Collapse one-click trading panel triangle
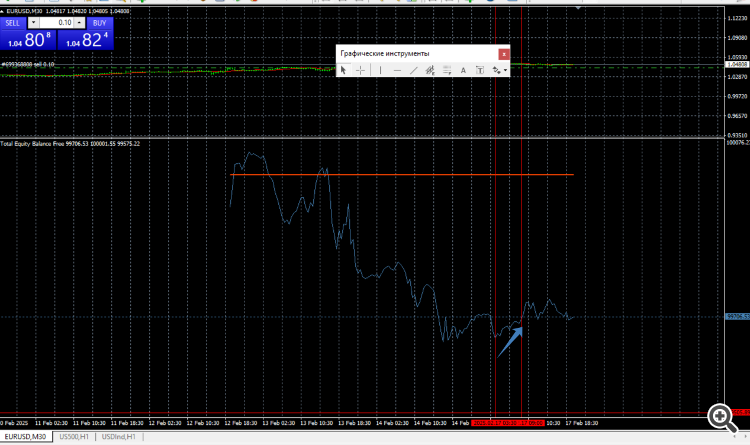The image size is (750, 445). 2,11
